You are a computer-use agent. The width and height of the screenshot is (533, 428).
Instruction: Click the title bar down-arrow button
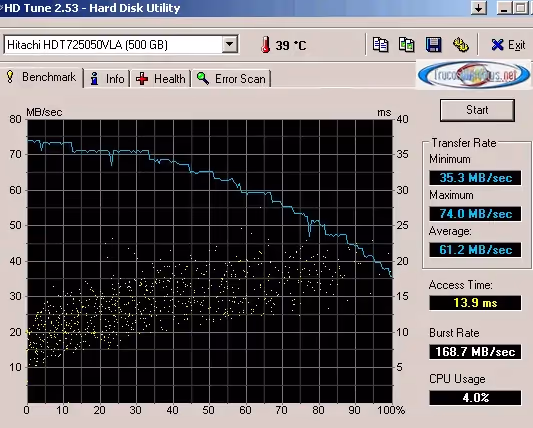tap(479, 7)
